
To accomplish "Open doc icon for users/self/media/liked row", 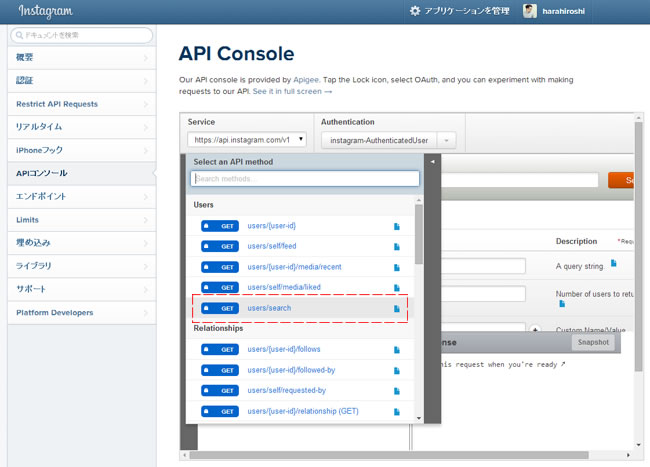I will point(397,288).
